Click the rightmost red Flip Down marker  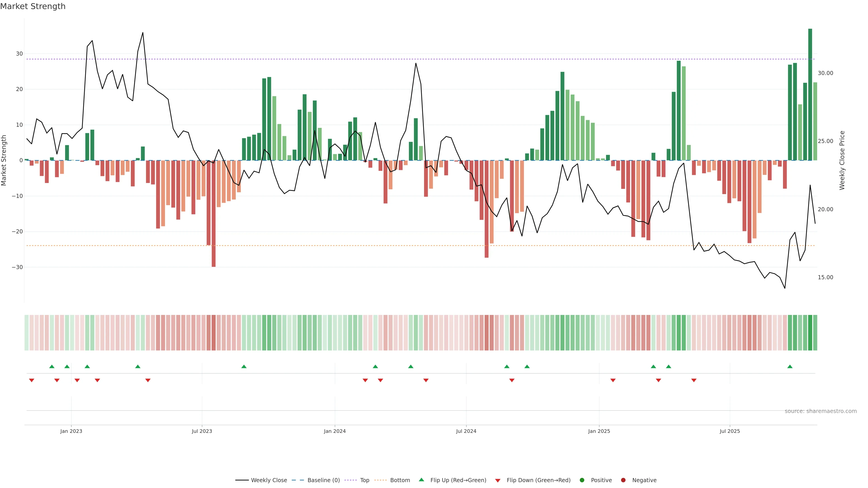click(x=694, y=380)
